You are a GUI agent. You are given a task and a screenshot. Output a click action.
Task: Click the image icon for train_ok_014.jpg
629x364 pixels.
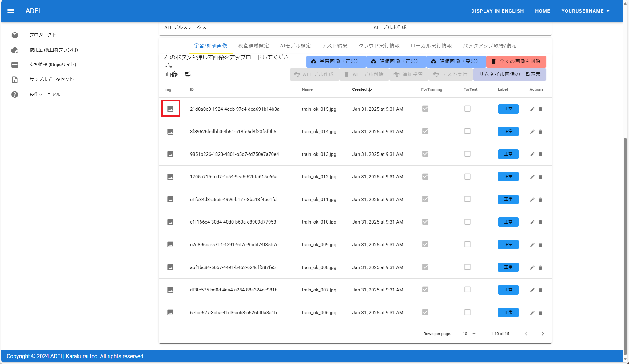tap(170, 132)
